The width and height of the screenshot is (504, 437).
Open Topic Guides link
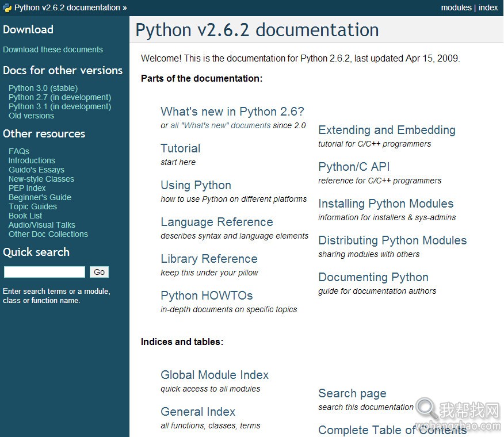pos(33,206)
